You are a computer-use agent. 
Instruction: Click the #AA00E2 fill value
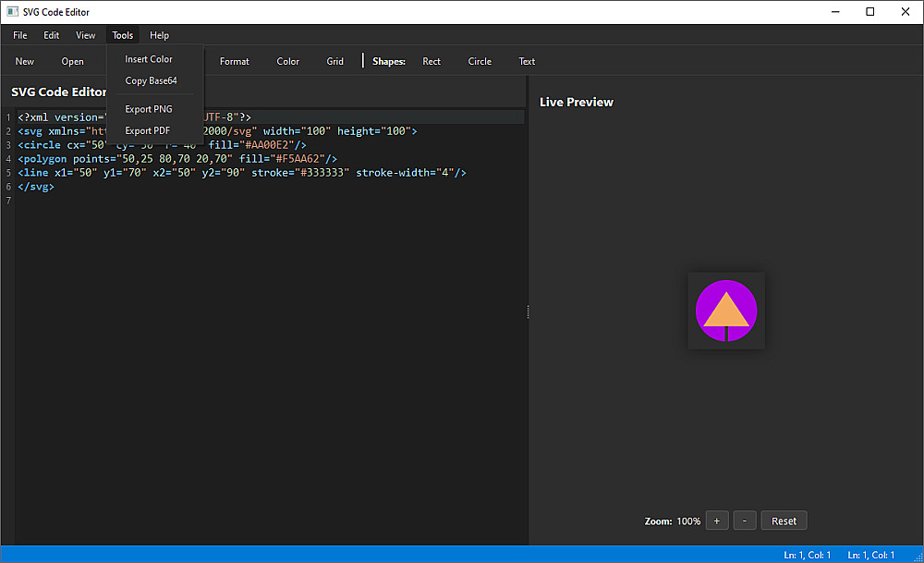[x=266, y=145]
